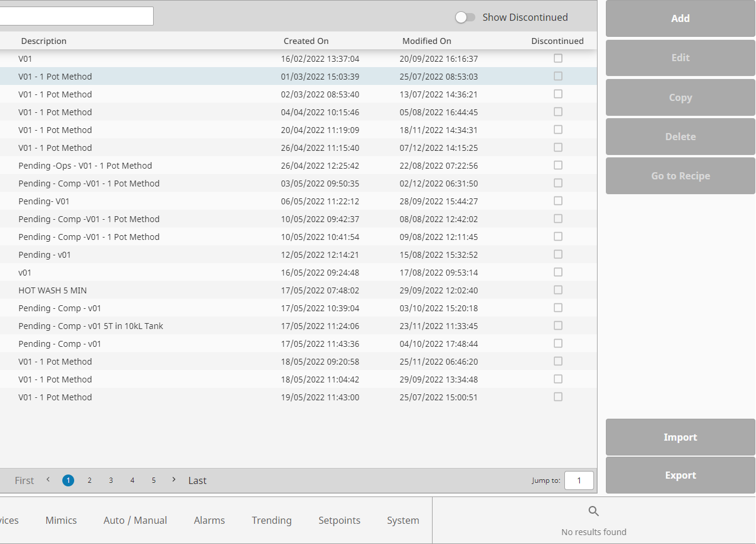Jump to the Last page
The image size is (756, 544).
[198, 480]
